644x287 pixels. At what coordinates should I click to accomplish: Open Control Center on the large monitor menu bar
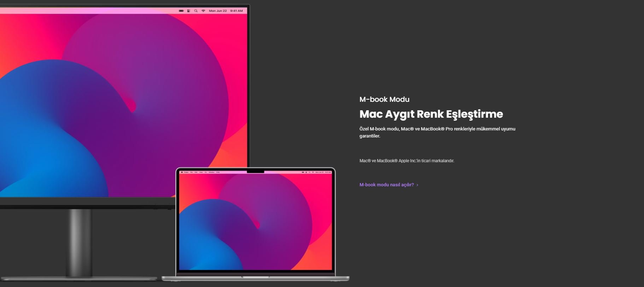click(188, 11)
